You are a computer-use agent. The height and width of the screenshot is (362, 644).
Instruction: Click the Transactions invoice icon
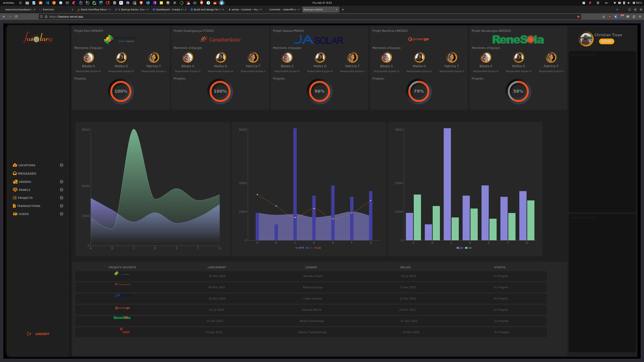[14, 206]
